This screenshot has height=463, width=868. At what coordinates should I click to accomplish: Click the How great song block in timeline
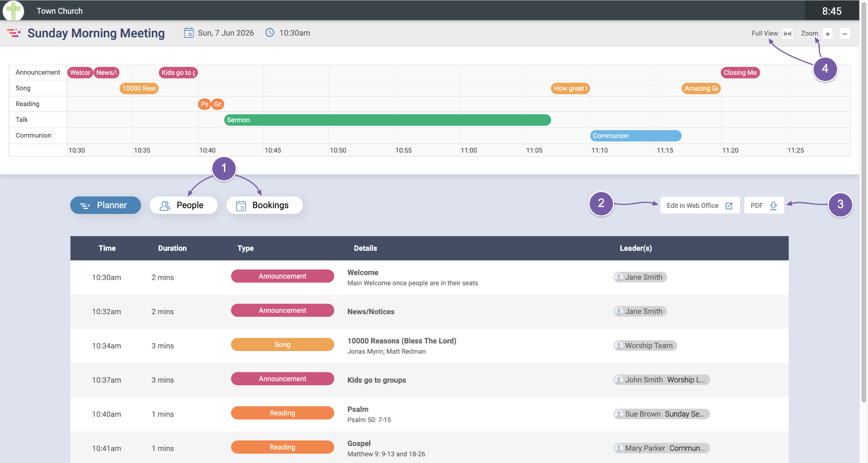coord(570,89)
